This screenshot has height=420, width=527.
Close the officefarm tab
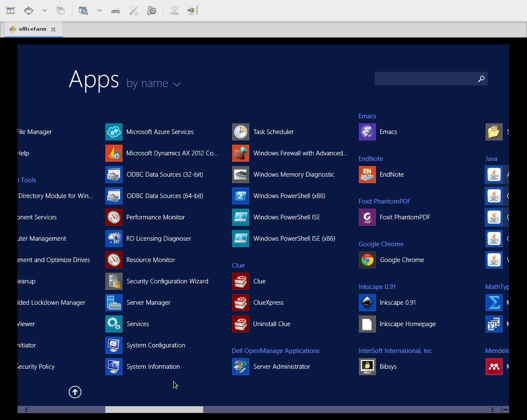(x=53, y=29)
